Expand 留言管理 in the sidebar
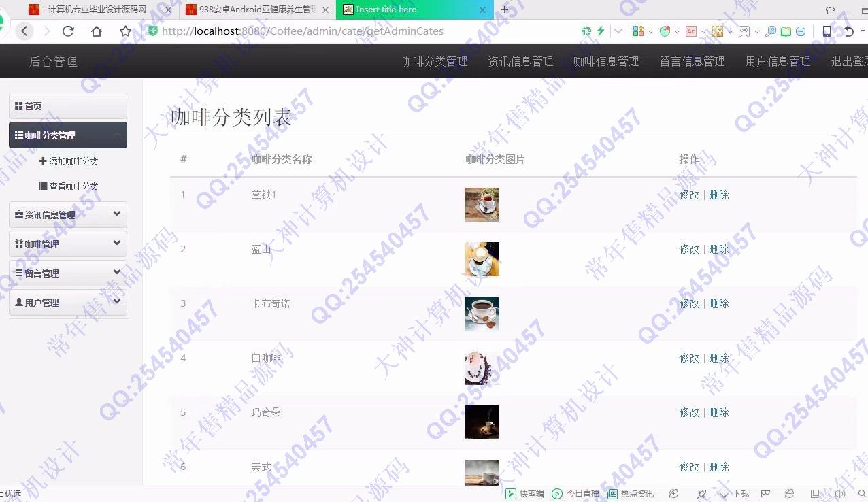 [x=68, y=273]
